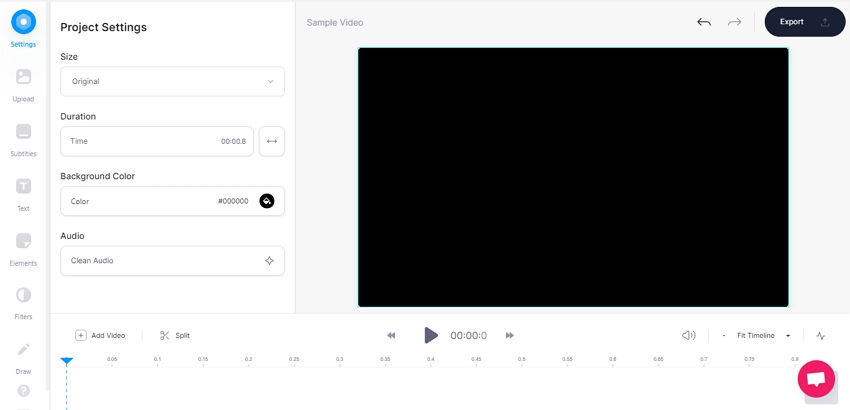Viewport: 850px width, 410px height.
Task: Click the Clean Audio sparkle icon
Action: coord(269,261)
